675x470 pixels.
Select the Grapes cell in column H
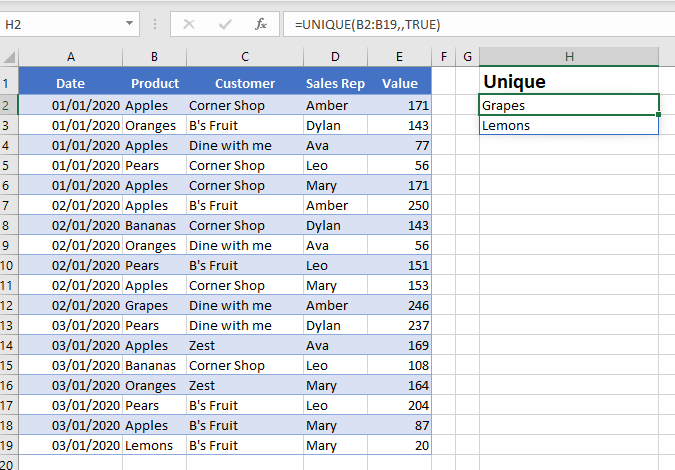569,105
